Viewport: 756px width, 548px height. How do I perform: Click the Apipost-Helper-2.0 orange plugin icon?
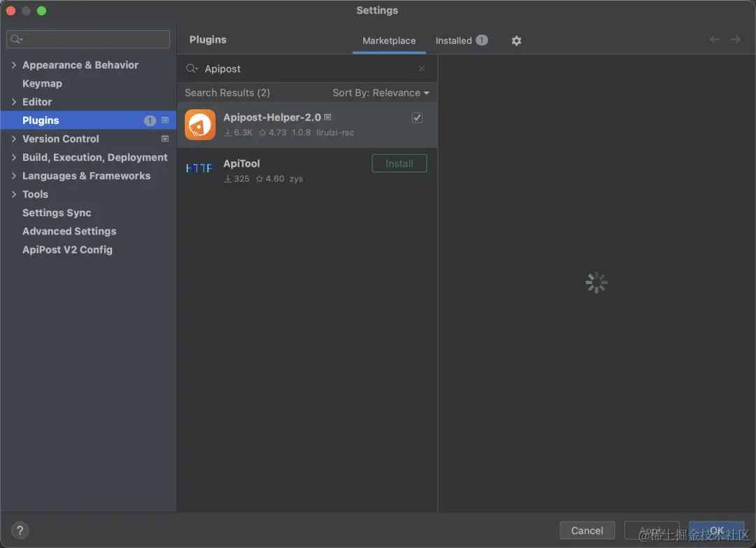point(200,125)
